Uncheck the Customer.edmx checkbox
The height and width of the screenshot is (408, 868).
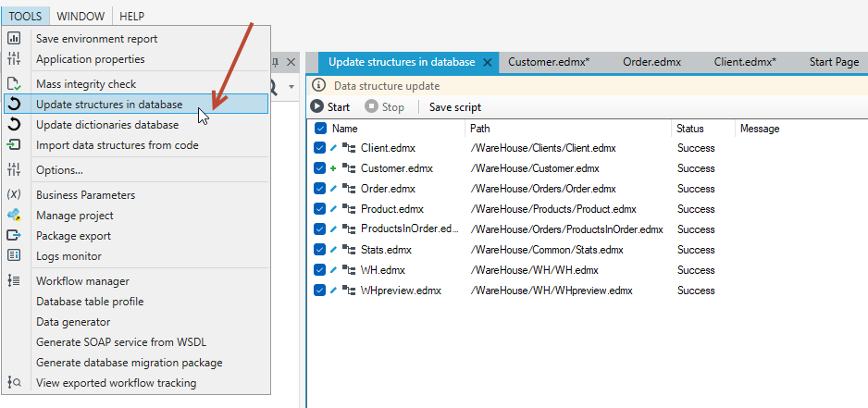pyautogui.click(x=319, y=168)
